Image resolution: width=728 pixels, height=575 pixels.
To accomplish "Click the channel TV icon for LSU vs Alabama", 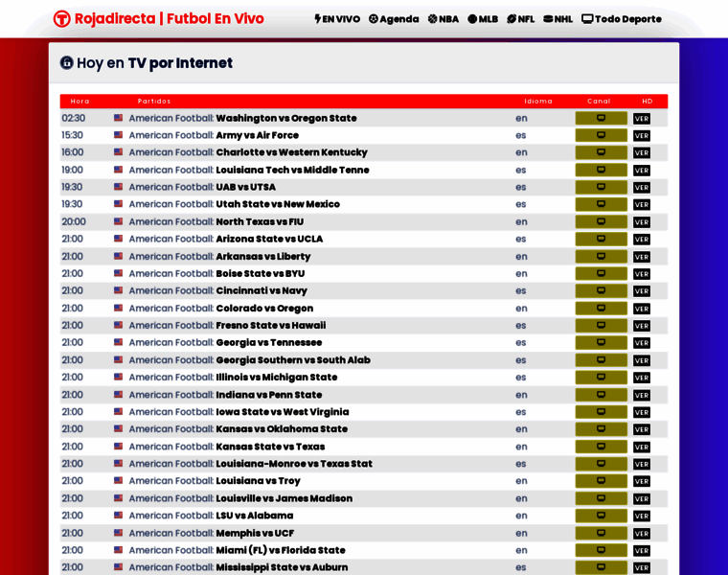I will click(x=601, y=516).
